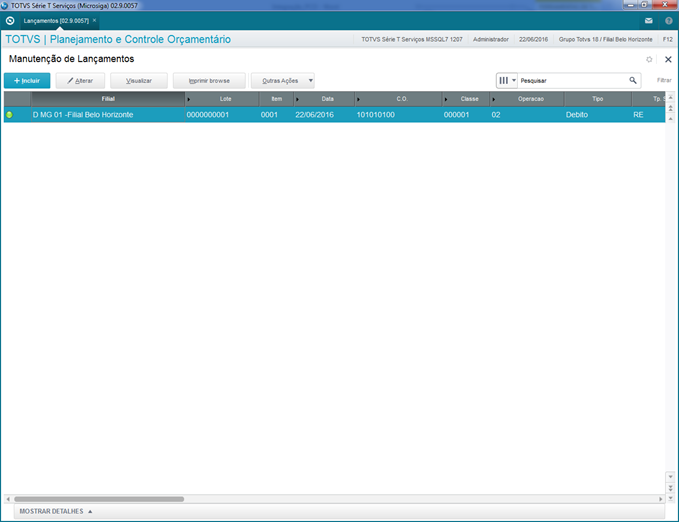The image size is (679, 522).
Task: Click the date cell 22/06/2016 in the row
Action: coord(314,115)
